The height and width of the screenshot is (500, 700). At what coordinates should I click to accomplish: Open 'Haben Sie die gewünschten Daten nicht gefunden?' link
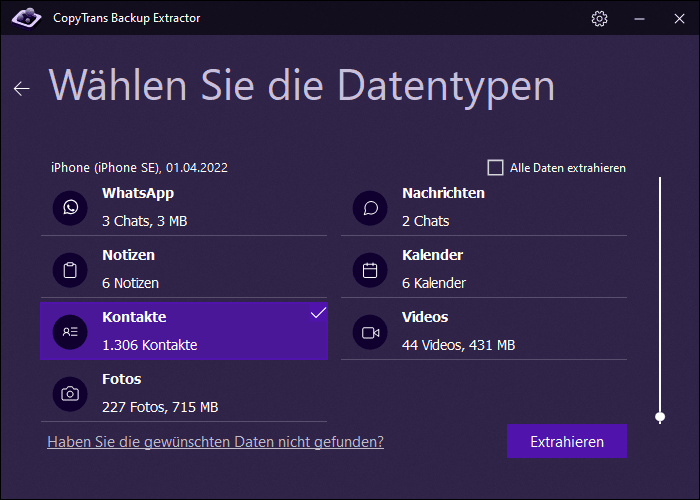(216, 442)
